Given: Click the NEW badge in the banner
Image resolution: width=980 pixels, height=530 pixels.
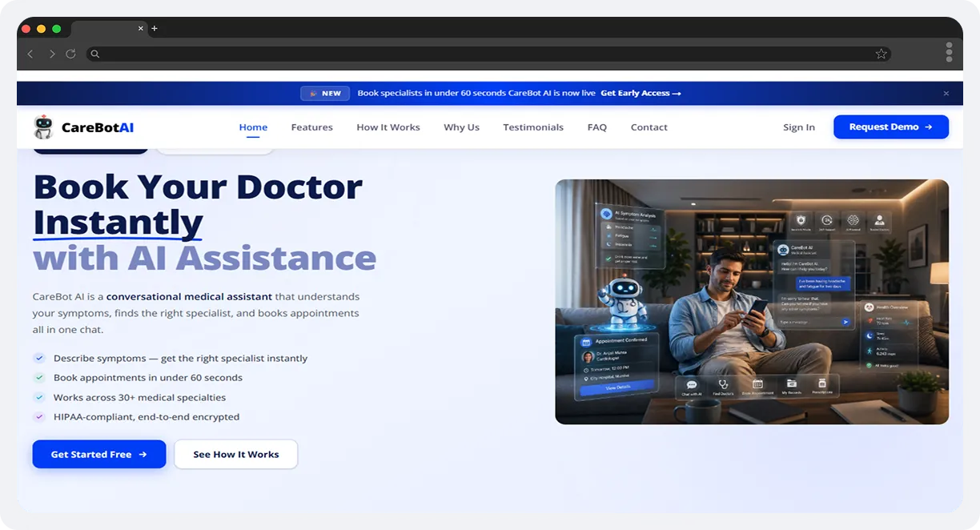Looking at the screenshot, I should (x=325, y=94).
